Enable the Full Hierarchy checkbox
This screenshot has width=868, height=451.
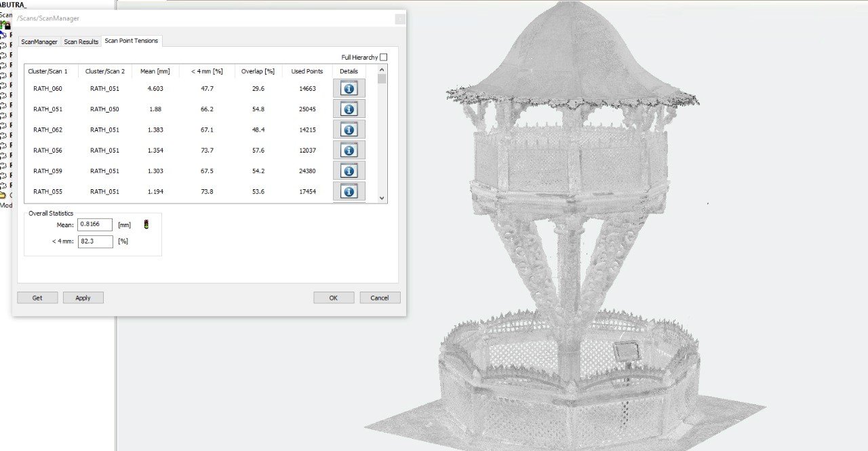click(x=383, y=57)
